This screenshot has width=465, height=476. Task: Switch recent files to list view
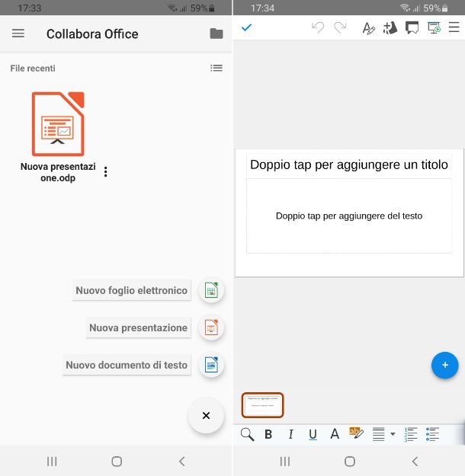click(x=216, y=68)
